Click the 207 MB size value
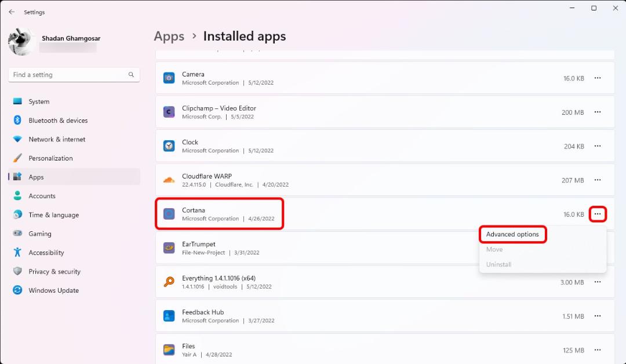 (573, 180)
